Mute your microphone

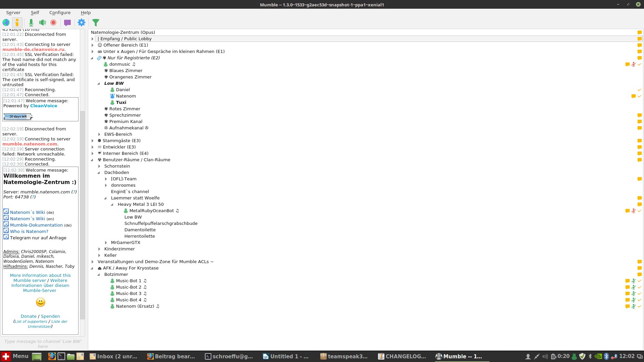coord(31,22)
